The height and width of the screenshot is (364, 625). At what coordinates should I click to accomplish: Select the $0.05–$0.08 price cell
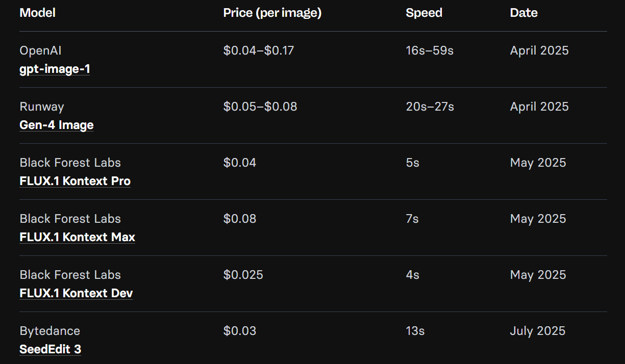coord(260,107)
